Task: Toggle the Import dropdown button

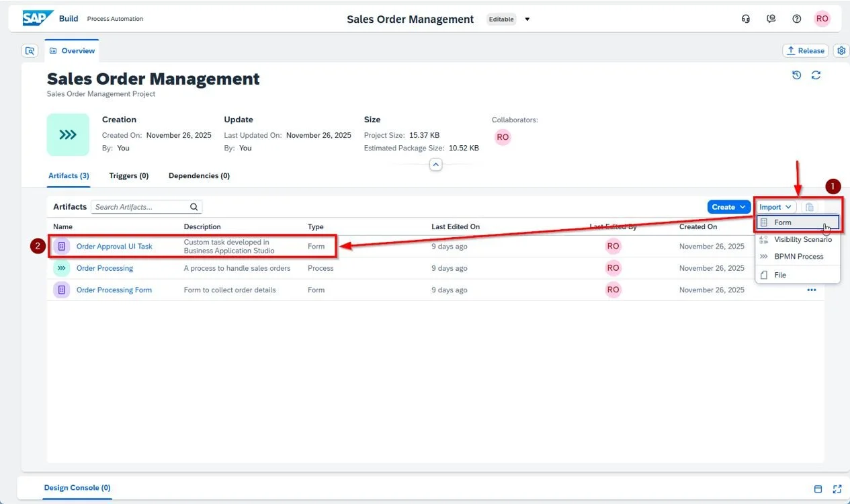Action: (x=775, y=207)
